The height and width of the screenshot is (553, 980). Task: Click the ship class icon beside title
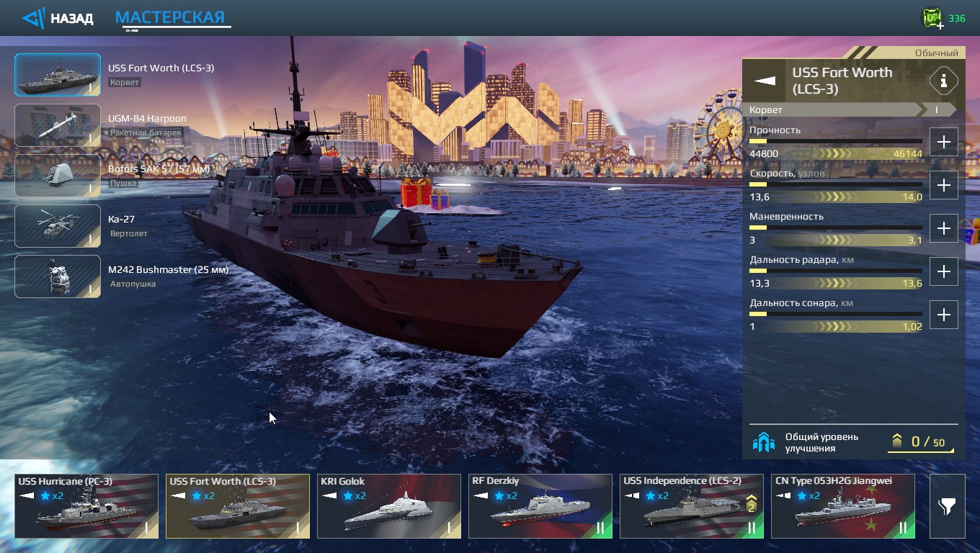coord(765,81)
